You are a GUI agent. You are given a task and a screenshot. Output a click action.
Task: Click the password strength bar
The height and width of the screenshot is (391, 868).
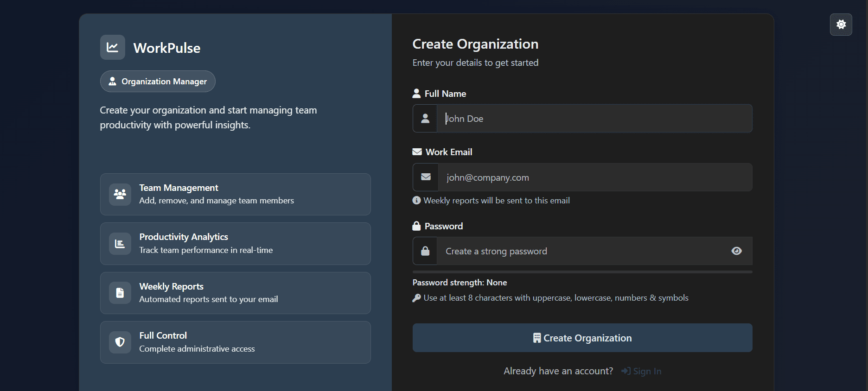tap(582, 272)
